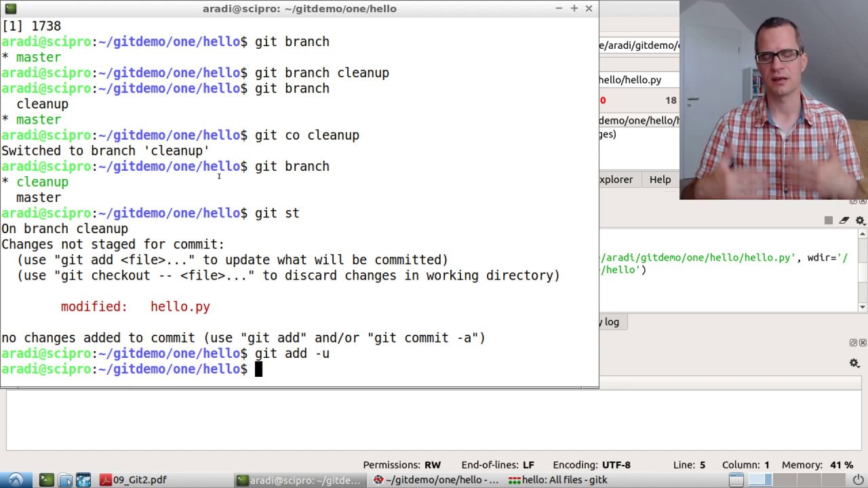Viewport: 868px width, 488px height.
Task: Switch to the explorer tab in Spyder
Action: (x=616, y=180)
